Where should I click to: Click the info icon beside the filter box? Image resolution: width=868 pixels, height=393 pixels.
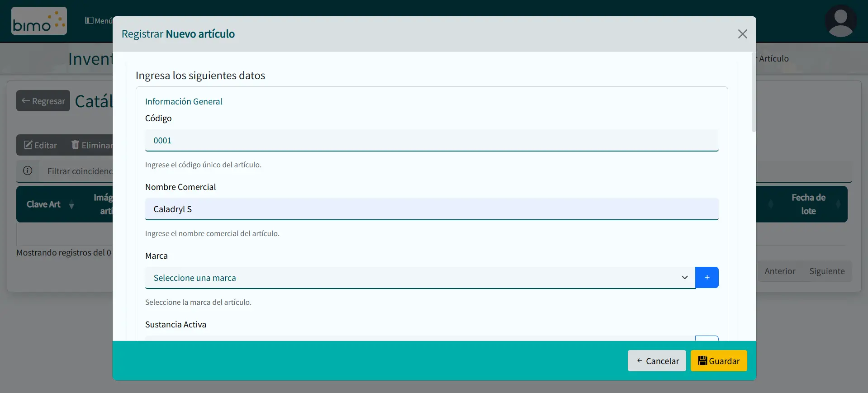pyautogui.click(x=28, y=170)
